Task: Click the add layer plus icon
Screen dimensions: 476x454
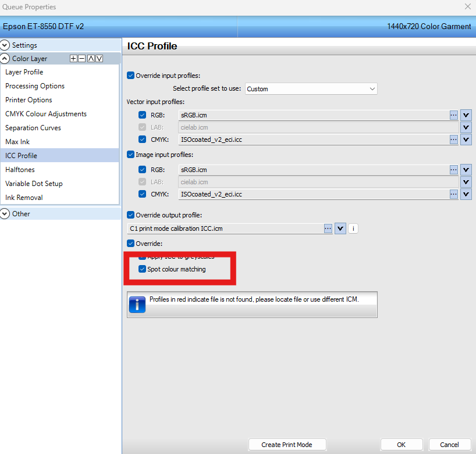Action: pyautogui.click(x=73, y=59)
